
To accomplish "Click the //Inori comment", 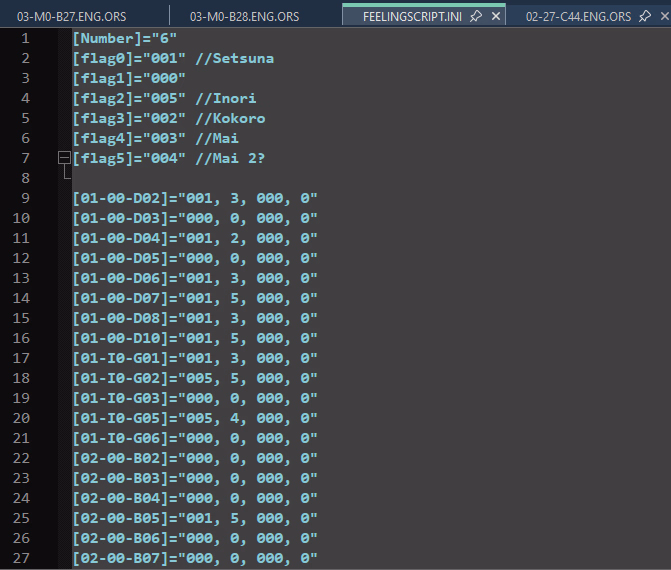I will [x=226, y=98].
